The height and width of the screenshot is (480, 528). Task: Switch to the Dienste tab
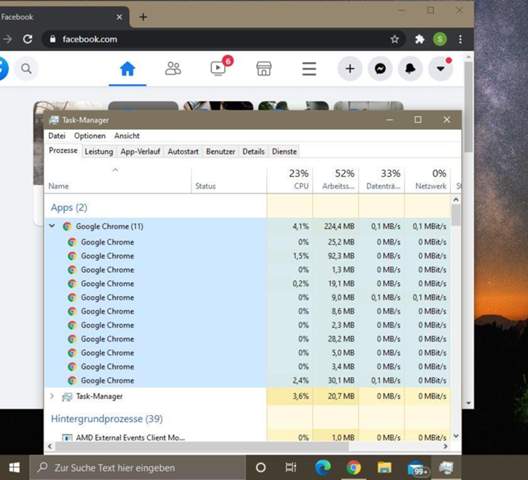point(284,152)
